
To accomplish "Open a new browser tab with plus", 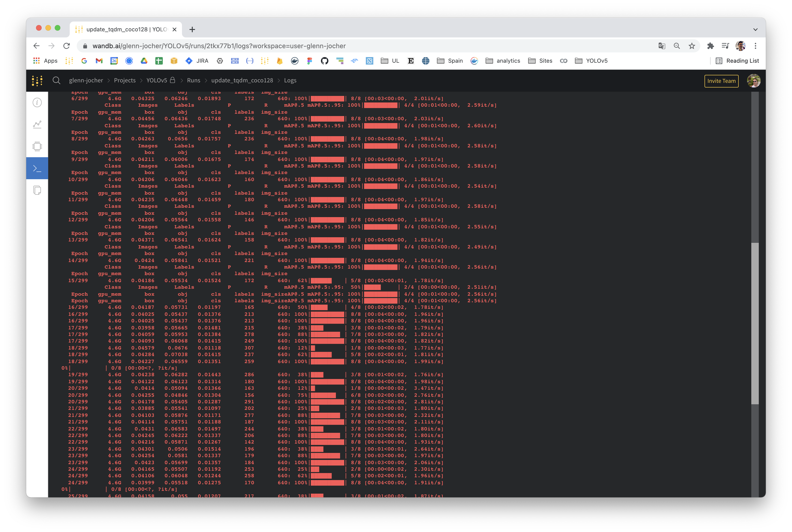I will (192, 29).
